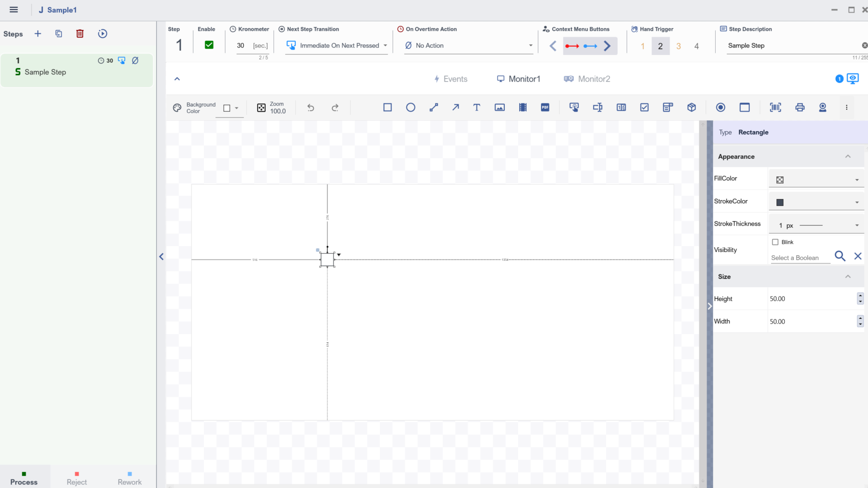Open the Events tab
The height and width of the screenshot is (488, 868).
point(450,79)
